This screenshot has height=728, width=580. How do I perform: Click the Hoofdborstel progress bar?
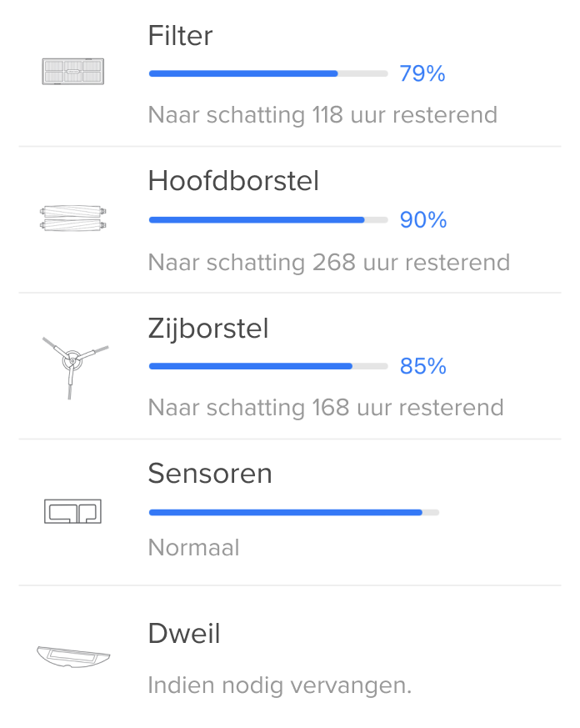pos(267,219)
